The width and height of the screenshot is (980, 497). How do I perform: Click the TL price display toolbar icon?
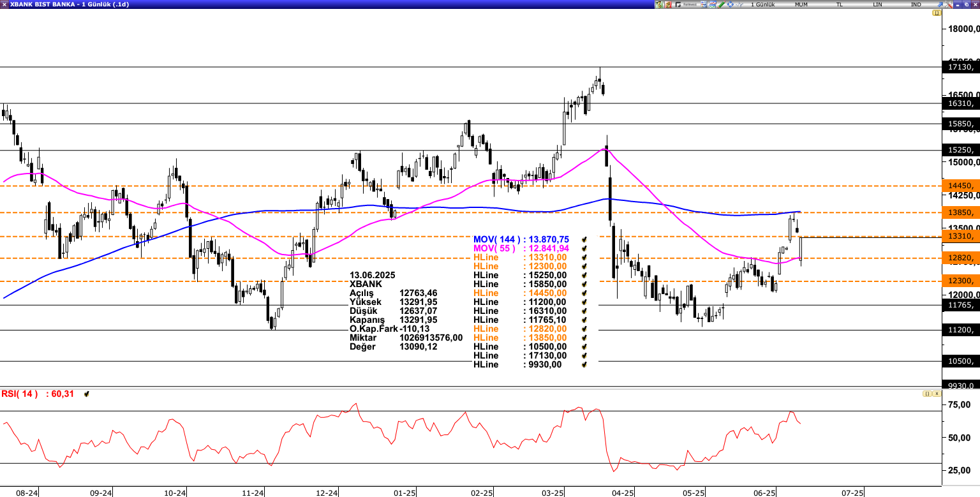pos(838,4)
